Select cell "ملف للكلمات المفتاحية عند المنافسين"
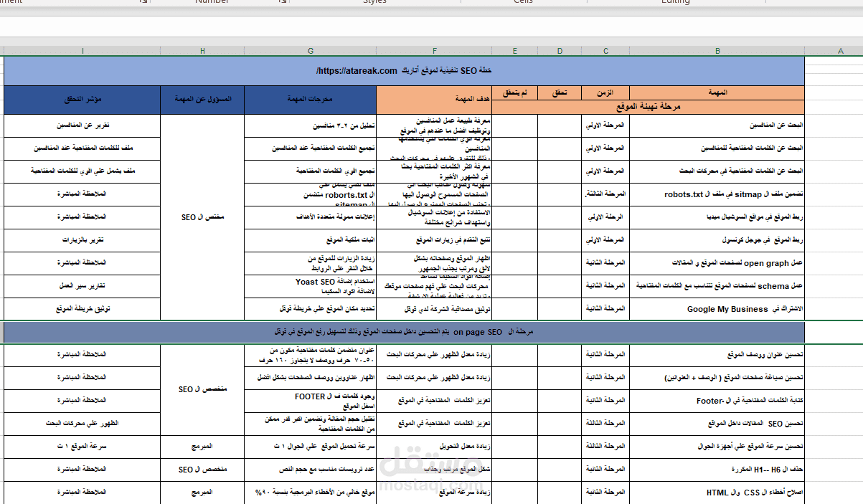Viewport: 863px width, 504px height. tap(82, 148)
